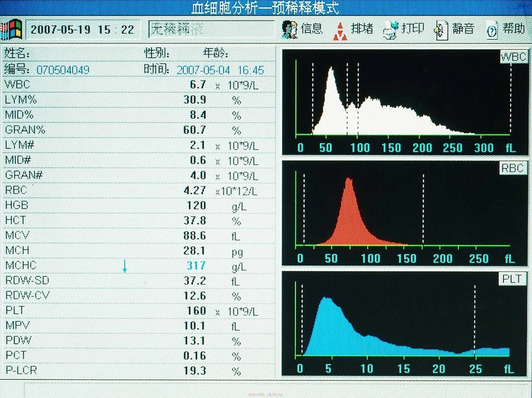Click the 打印 printer icon
The height and width of the screenshot is (398, 532).
pyautogui.click(x=391, y=30)
